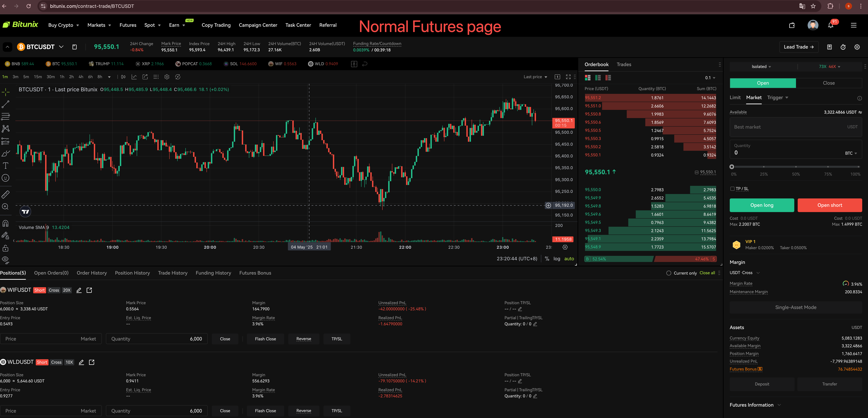Expand the BTCUSDT pair selector
Image resolution: width=868 pixels, height=418 pixels.
[x=61, y=47]
